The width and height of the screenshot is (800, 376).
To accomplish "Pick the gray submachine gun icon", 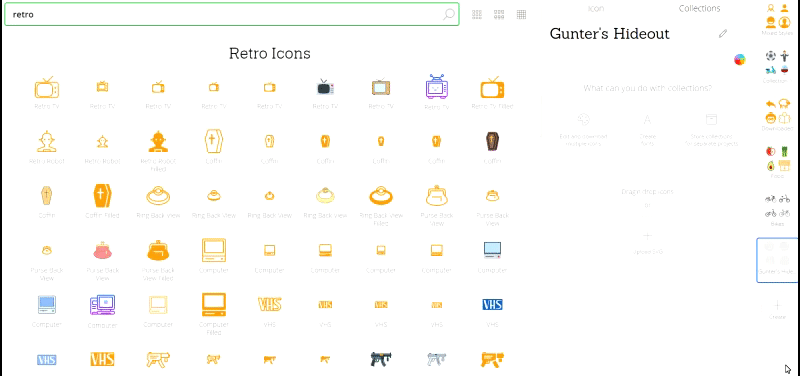I will pyautogui.click(x=437, y=359).
